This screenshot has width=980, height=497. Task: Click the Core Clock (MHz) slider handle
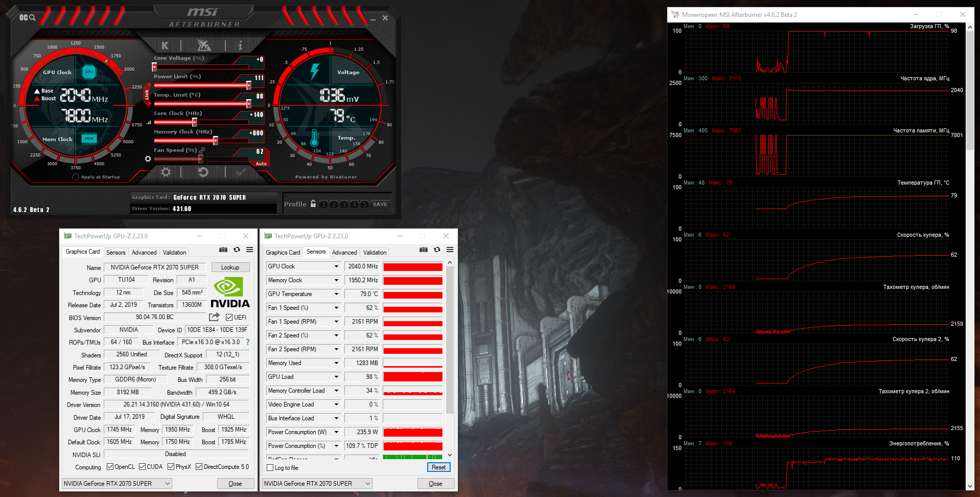(195, 122)
